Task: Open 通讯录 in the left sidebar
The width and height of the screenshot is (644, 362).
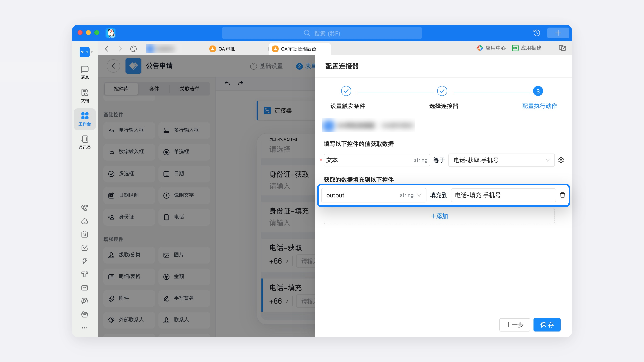Action: coord(85,142)
